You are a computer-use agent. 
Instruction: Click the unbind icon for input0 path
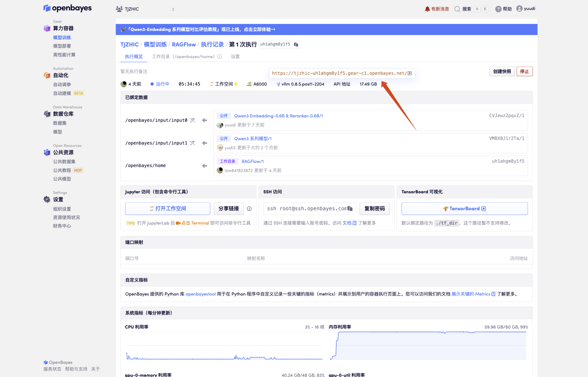[192, 120]
